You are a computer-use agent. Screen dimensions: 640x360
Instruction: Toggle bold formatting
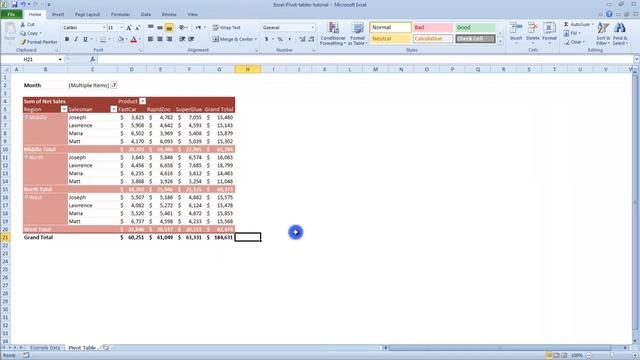click(67, 39)
